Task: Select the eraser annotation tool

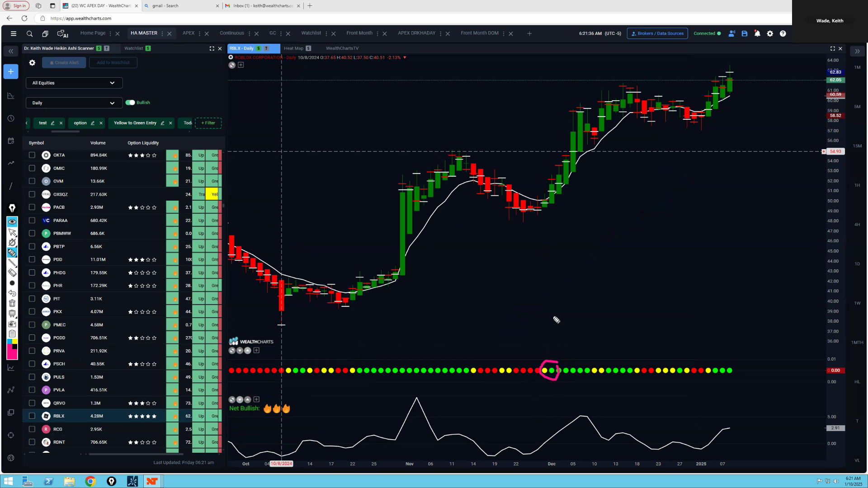Action: pyautogui.click(x=12, y=272)
